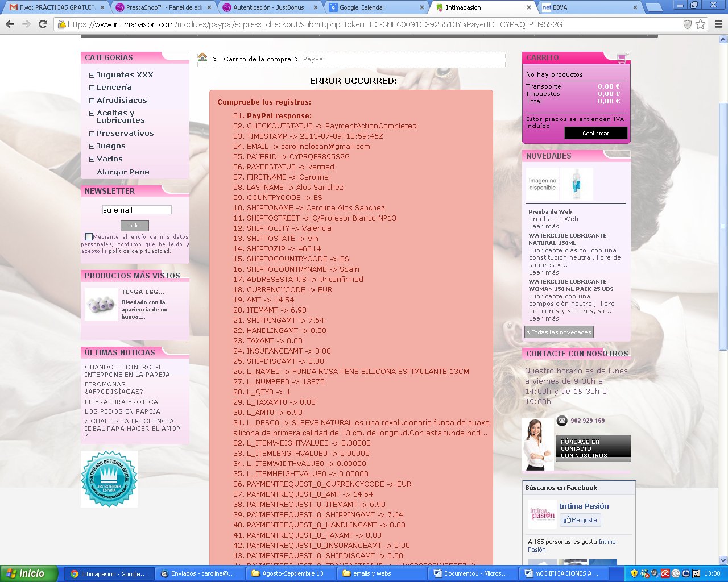Open Waterglide Lubricante Natural 150ML link
Image resolution: width=728 pixels, height=582 pixels.
tap(568, 239)
